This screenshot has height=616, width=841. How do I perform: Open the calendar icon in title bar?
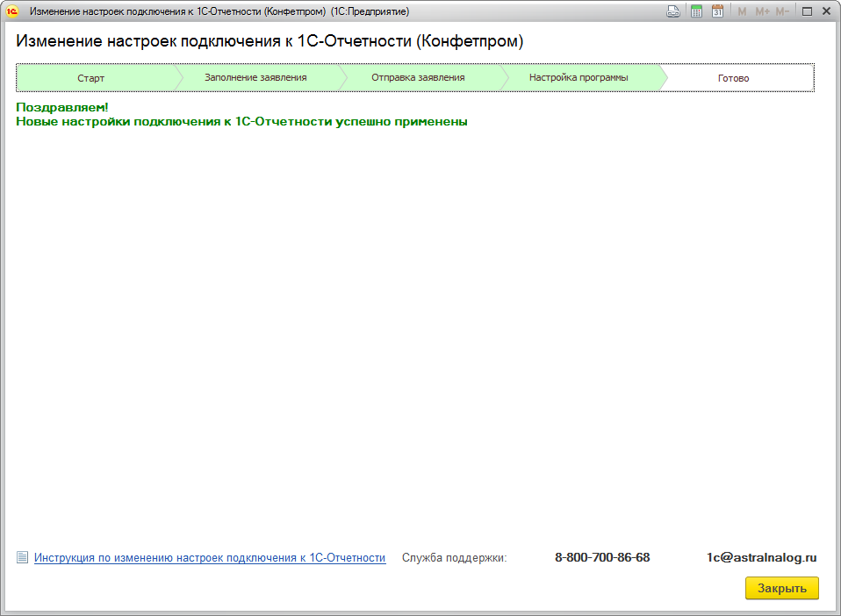717,11
